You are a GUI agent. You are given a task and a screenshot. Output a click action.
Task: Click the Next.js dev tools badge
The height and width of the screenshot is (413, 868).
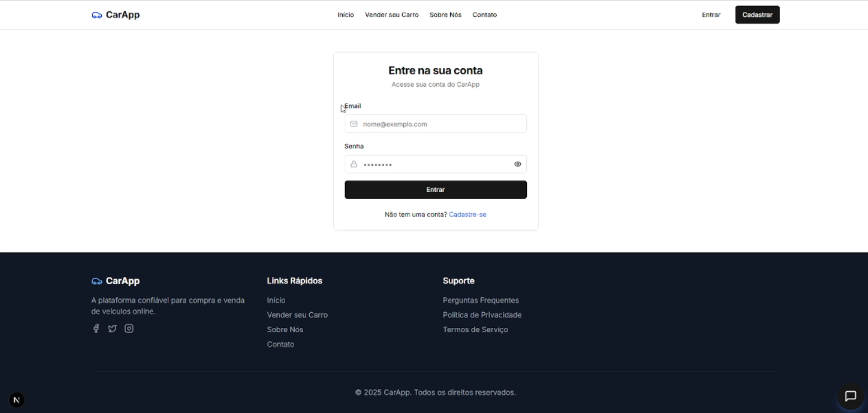tap(17, 400)
